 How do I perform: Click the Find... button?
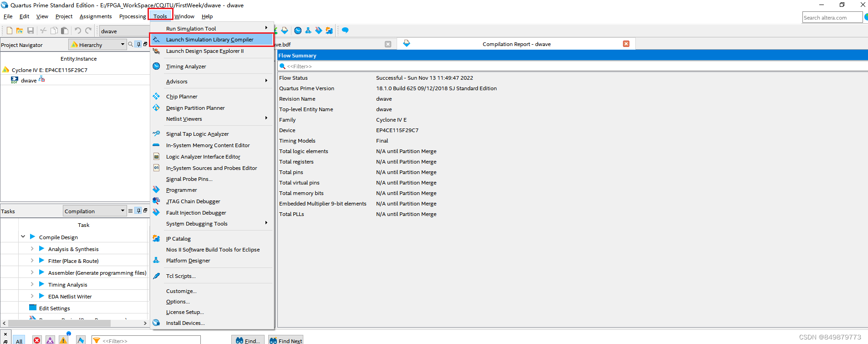(x=248, y=340)
